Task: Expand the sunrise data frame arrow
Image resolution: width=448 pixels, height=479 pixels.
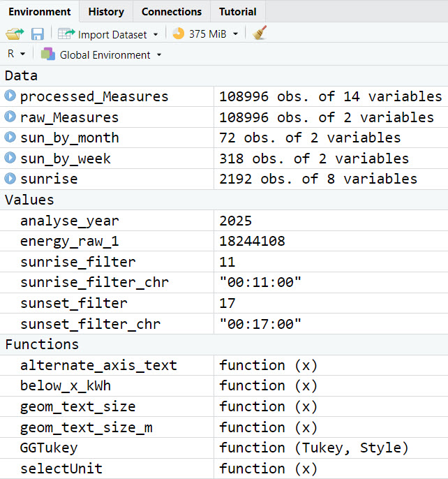Action: [x=10, y=179]
